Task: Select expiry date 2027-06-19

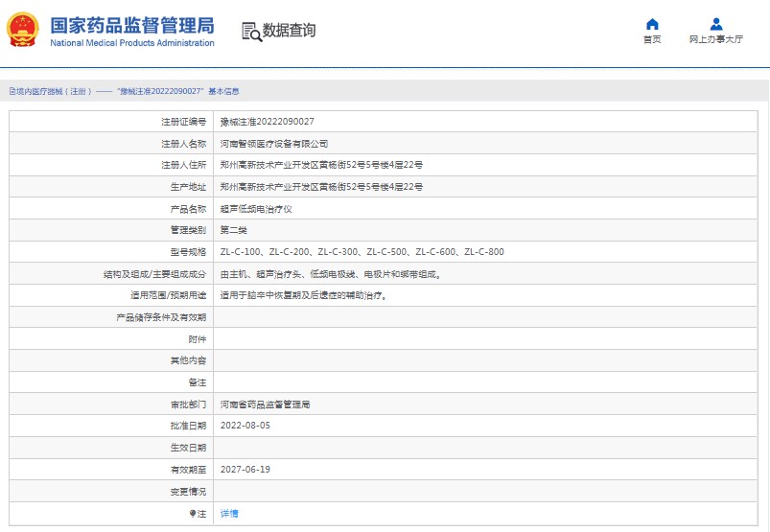Action: tap(245, 469)
